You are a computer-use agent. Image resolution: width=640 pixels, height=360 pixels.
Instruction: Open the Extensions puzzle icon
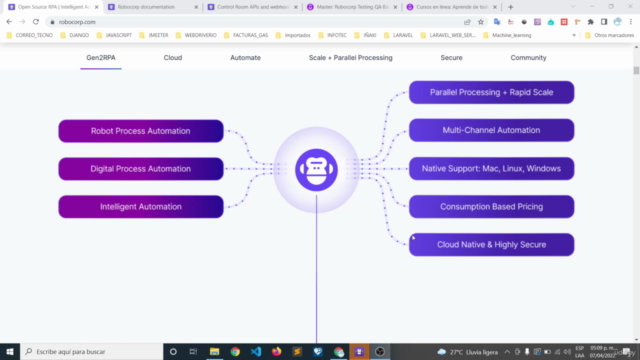[x=591, y=22]
